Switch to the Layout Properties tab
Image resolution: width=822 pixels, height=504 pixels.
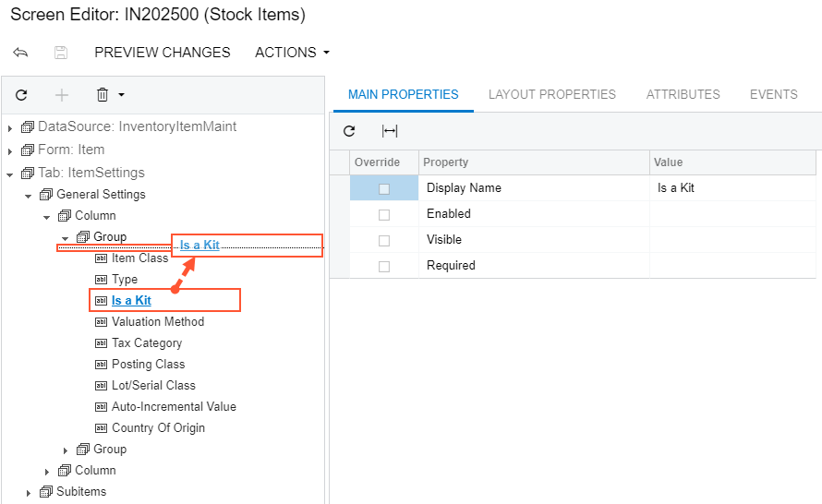551,94
